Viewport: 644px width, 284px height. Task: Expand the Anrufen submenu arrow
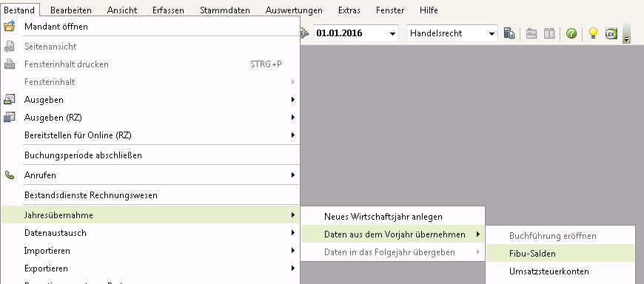[293, 175]
